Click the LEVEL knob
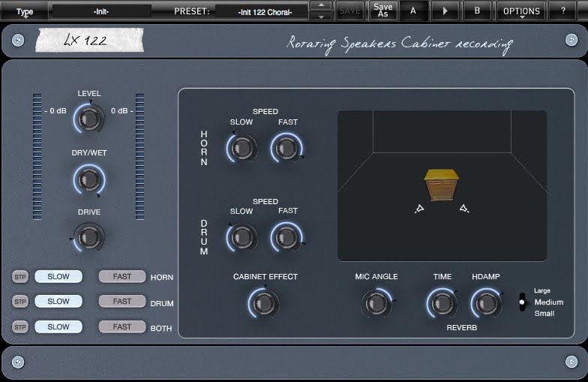Viewport: 588px width, 382px height. [89, 119]
